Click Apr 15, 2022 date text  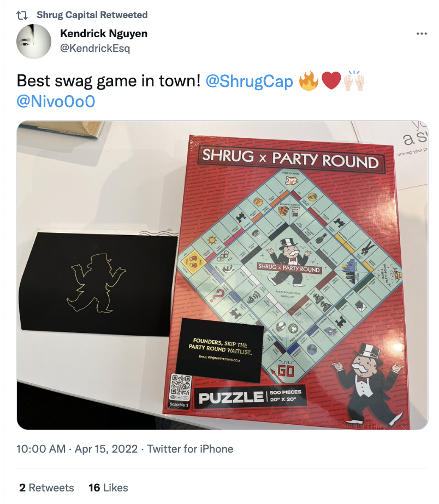click(x=106, y=449)
